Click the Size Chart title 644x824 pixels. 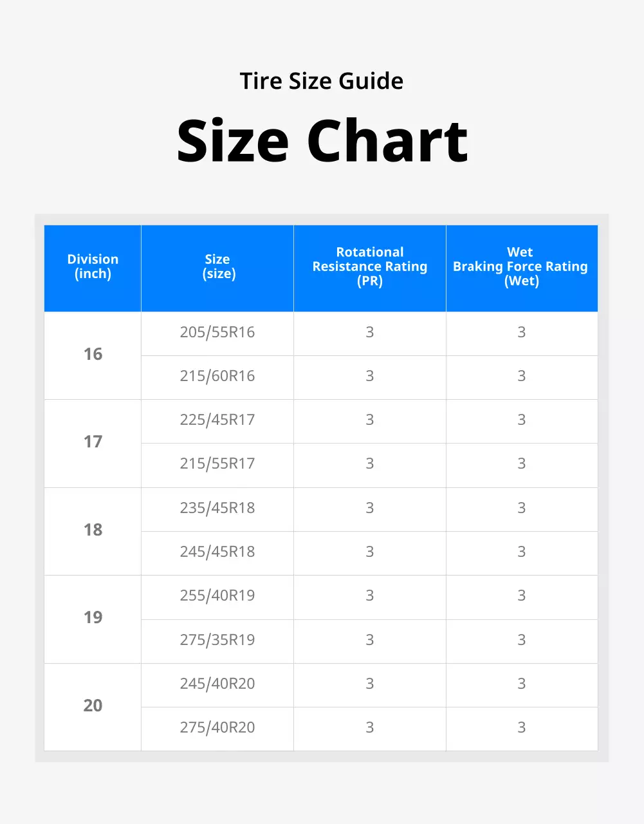tap(322, 141)
